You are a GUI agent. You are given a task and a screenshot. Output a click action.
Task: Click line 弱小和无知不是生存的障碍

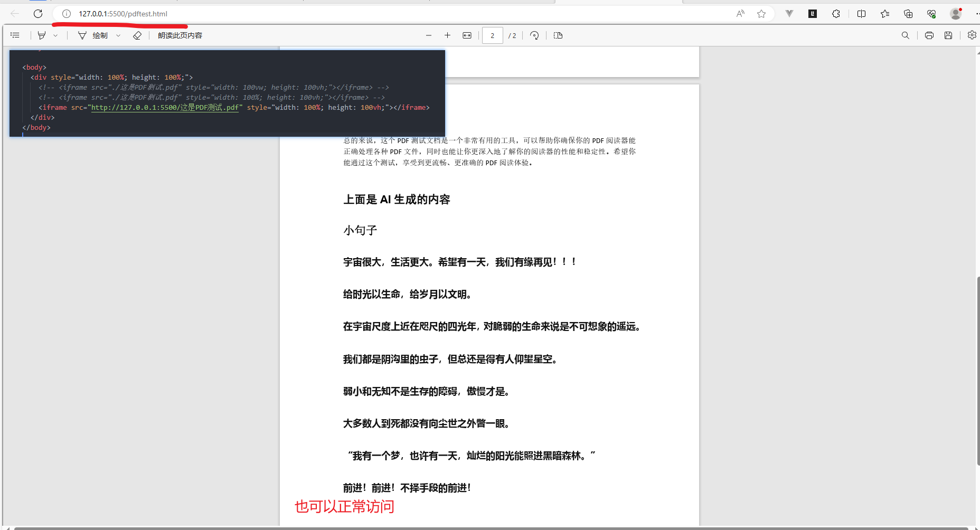(x=426, y=391)
